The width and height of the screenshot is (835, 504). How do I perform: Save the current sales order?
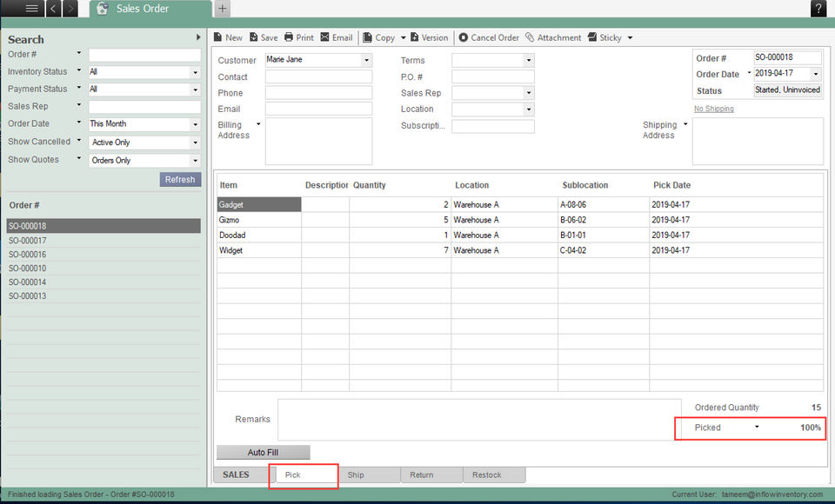[264, 37]
